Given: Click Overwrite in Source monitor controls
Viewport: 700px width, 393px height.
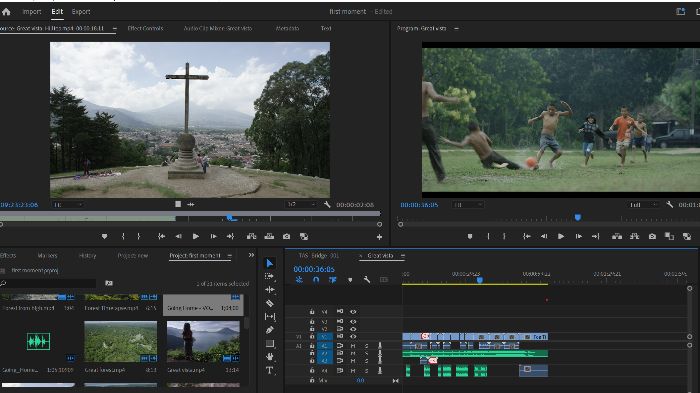Looking at the screenshot, I should [x=269, y=236].
